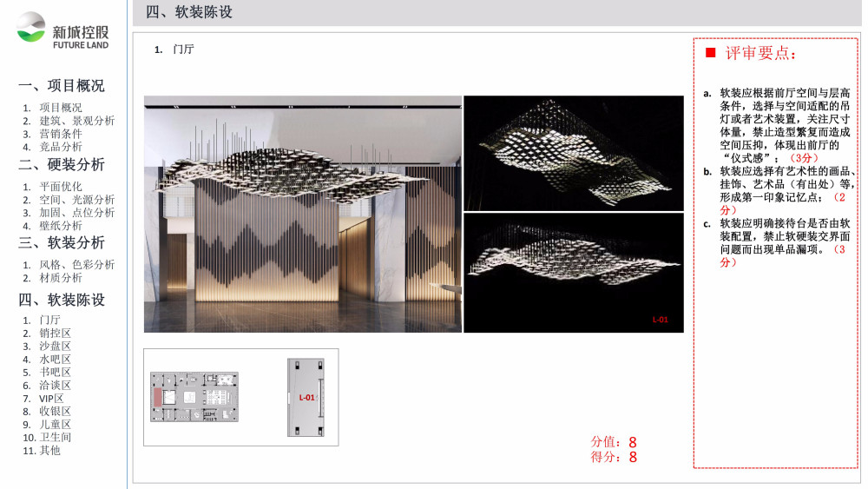Image resolution: width=868 pixels, height=489 pixels.
Task: Click the small overall floor plan
Action: click(194, 397)
